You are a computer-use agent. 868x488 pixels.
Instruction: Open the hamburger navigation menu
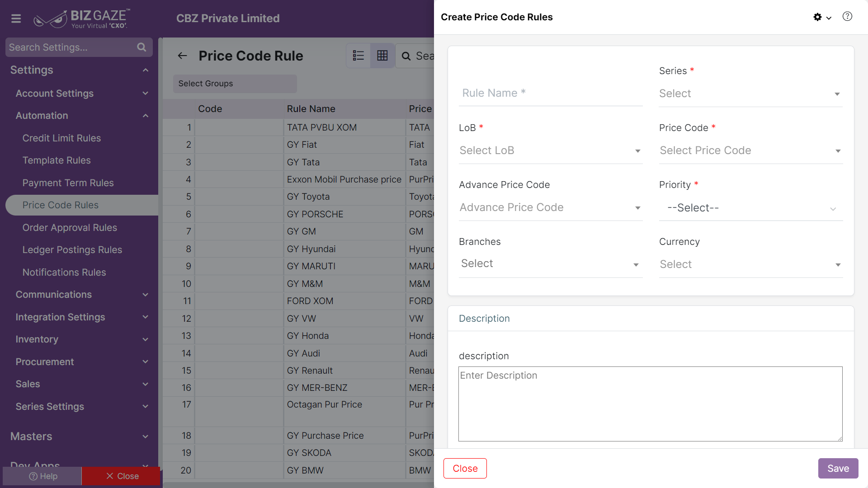(16, 19)
